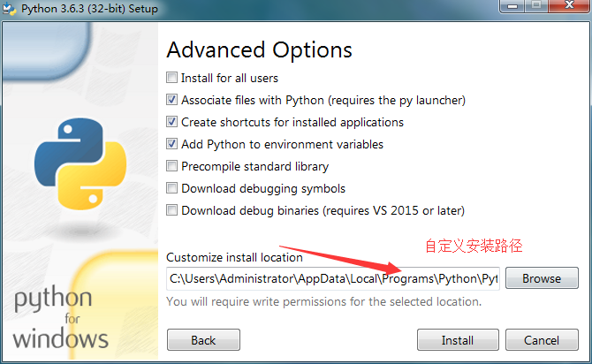Minimize the setup window
The width and height of the screenshot is (592, 364).
(x=512, y=5)
